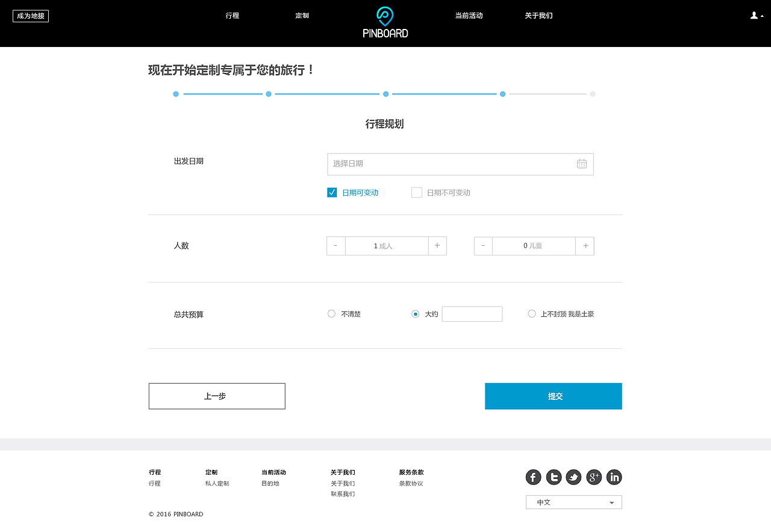This screenshot has height=532, width=771.
Task: Click the Twitter letter icon
Action: (554, 477)
